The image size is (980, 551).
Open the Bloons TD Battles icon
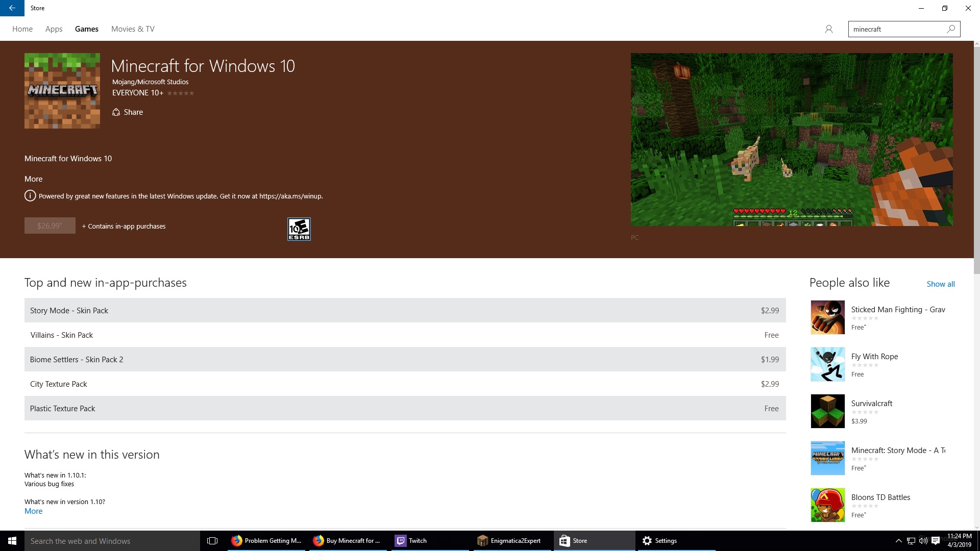click(x=827, y=505)
